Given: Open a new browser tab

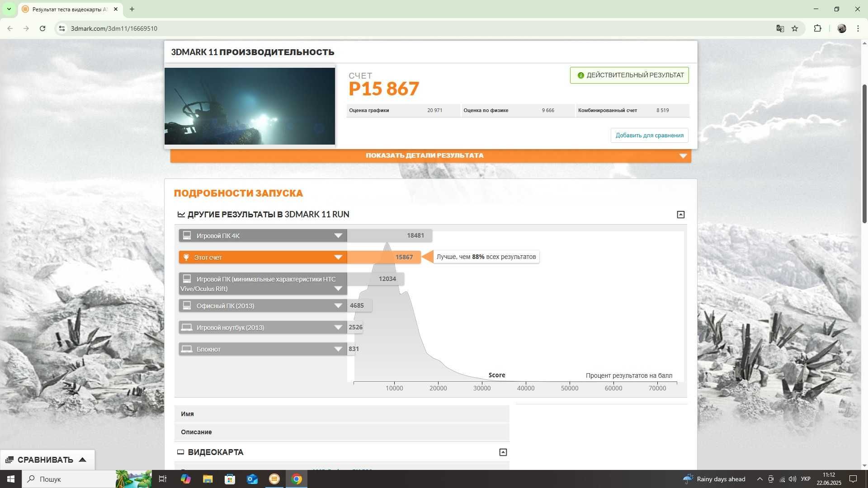Looking at the screenshot, I should 132,9.
